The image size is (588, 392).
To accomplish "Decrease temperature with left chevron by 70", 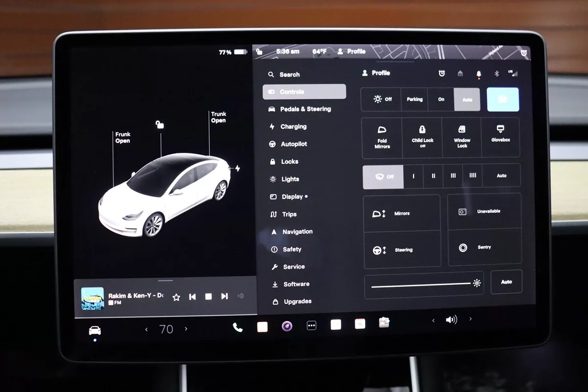I will click(147, 329).
